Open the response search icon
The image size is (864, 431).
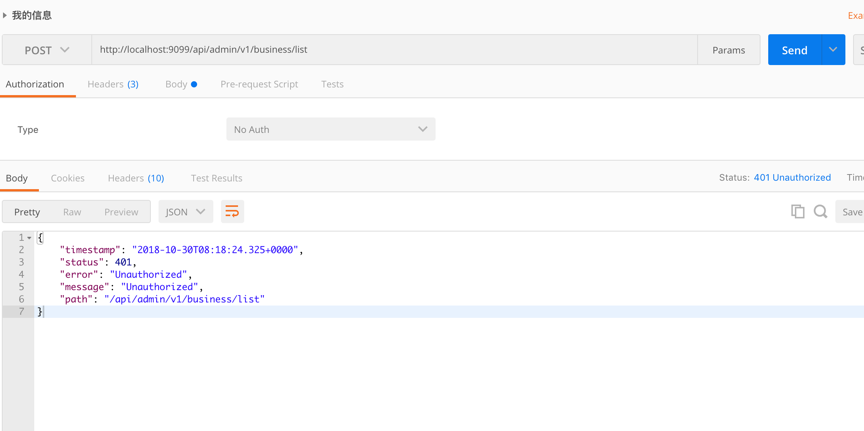coord(820,211)
